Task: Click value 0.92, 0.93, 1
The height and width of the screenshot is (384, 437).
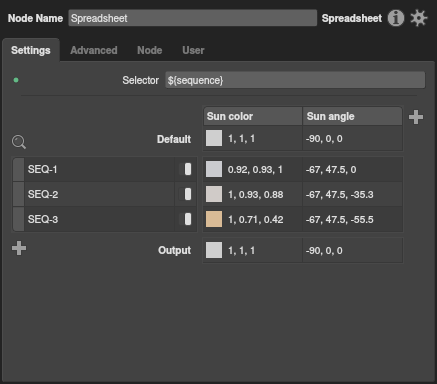Action: click(255, 170)
